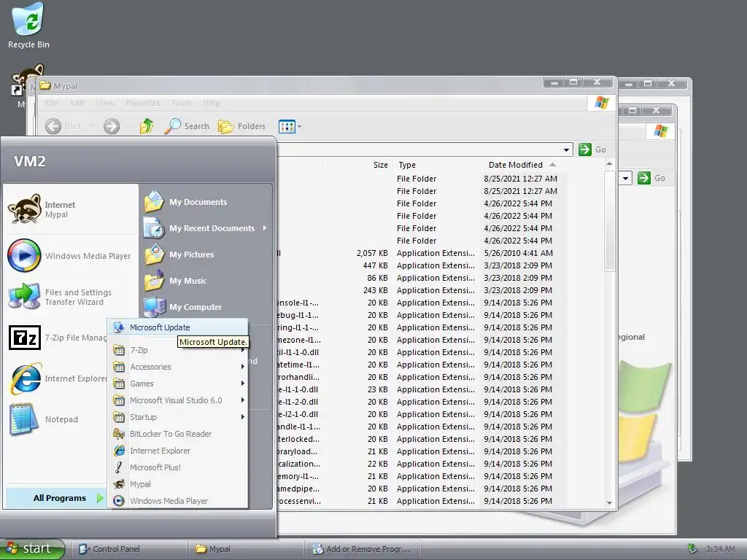
Task: Click All Programs button
Action: pyautogui.click(x=57, y=497)
